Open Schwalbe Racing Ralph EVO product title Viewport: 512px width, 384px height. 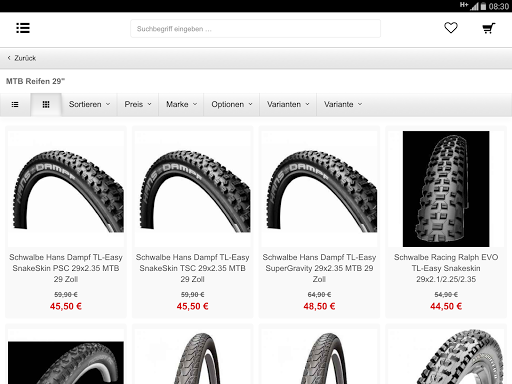(x=446, y=268)
